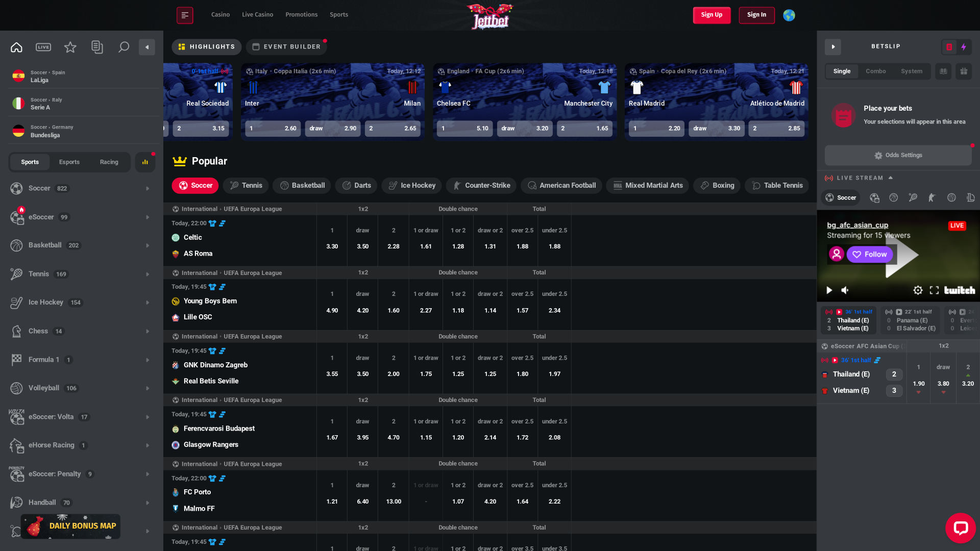Select the Live events icon in the sidebar
This screenshot has width=980, height=551.
pos(43,47)
